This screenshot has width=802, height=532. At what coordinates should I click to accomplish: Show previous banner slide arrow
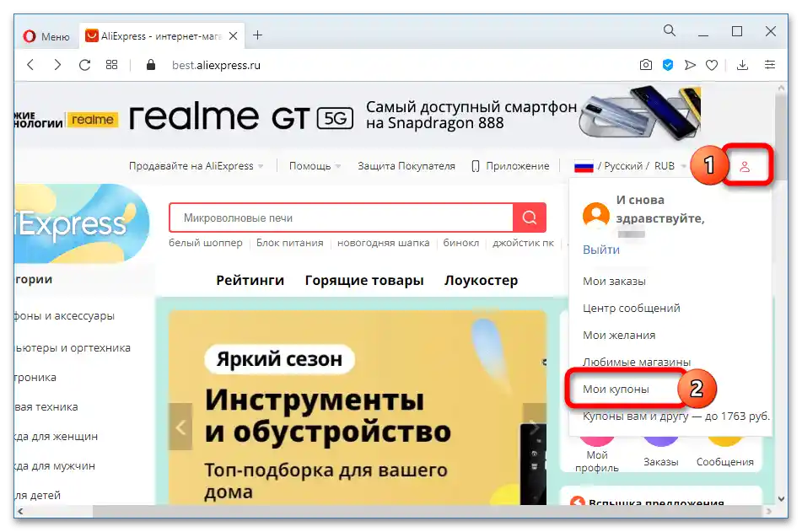[180, 427]
